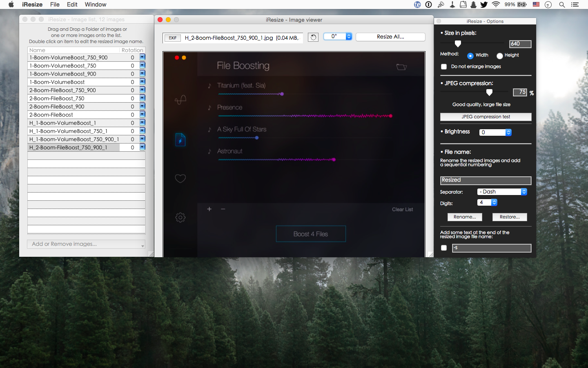Open the Edit menu
Image resolution: width=588 pixels, height=368 pixels.
[x=72, y=4]
